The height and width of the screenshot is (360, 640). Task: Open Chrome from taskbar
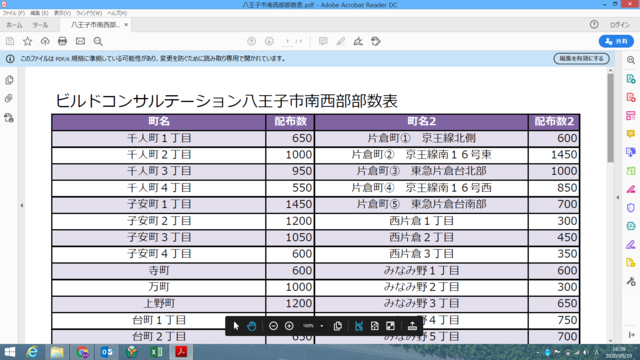(82, 352)
